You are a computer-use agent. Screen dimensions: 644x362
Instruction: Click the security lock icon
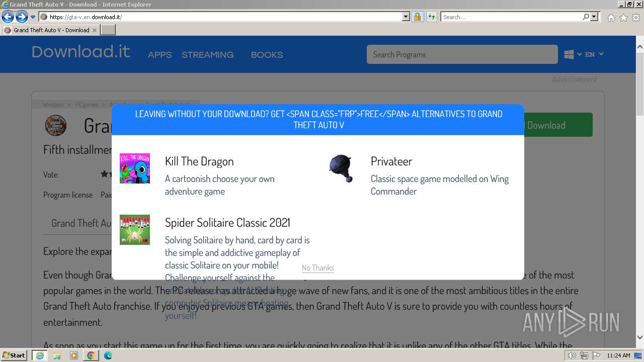[x=417, y=17]
